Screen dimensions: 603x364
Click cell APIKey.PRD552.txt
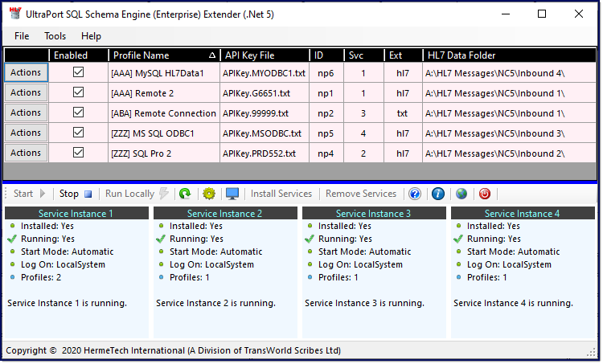tap(265, 153)
